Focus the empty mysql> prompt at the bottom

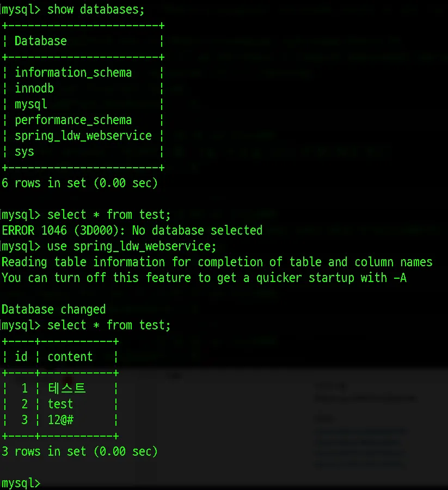[x=21, y=483]
